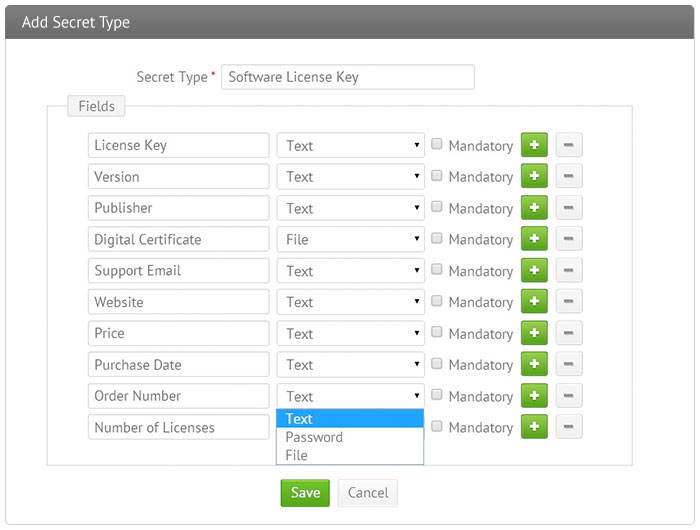Image resolution: width=700 pixels, height=530 pixels.
Task: Select Password from the open dropdown list
Action: point(314,437)
